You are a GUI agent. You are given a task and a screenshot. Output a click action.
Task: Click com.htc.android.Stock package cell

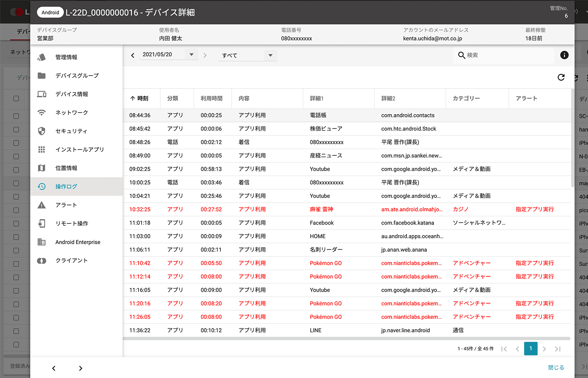click(x=409, y=129)
